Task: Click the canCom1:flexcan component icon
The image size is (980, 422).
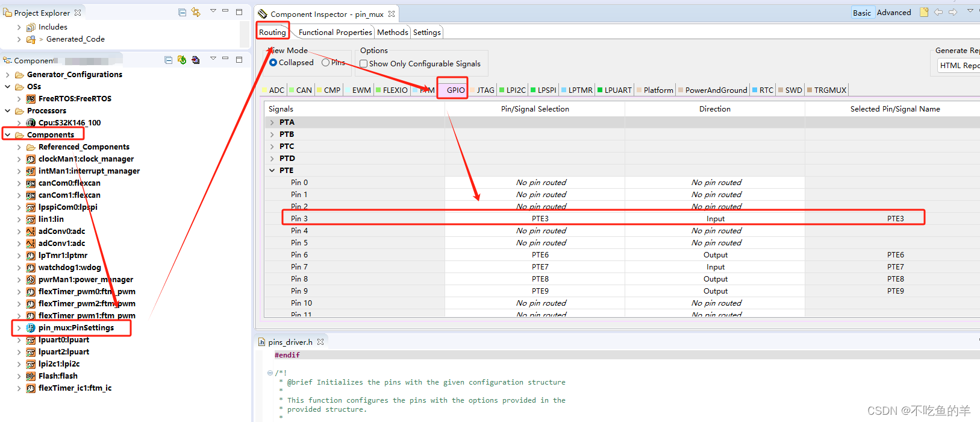Action: click(x=31, y=195)
